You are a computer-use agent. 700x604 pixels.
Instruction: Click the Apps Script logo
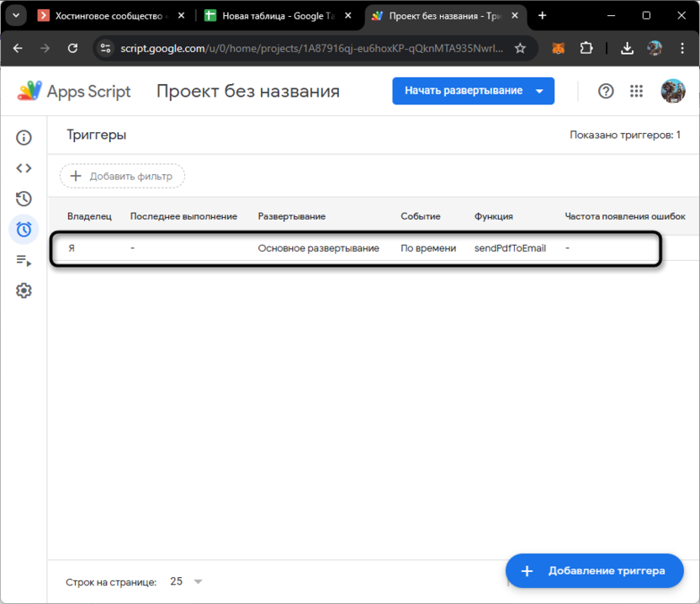click(x=74, y=91)
